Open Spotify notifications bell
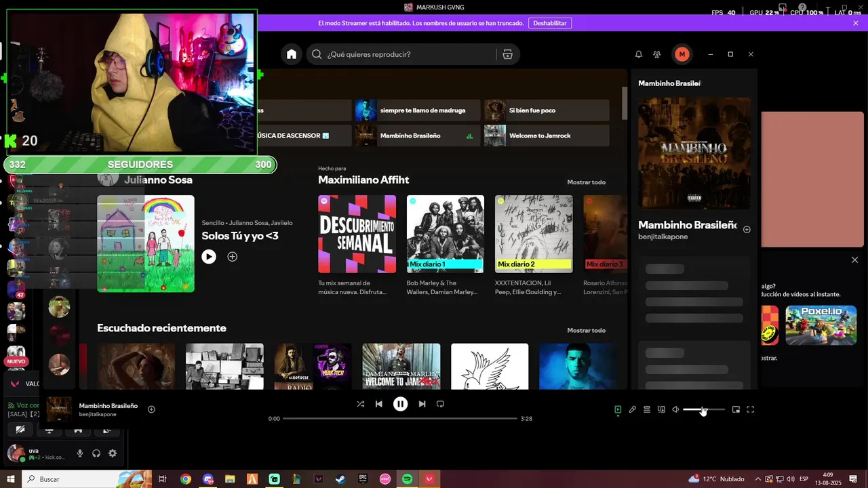 pyautogui.click(x=638, y=54)
